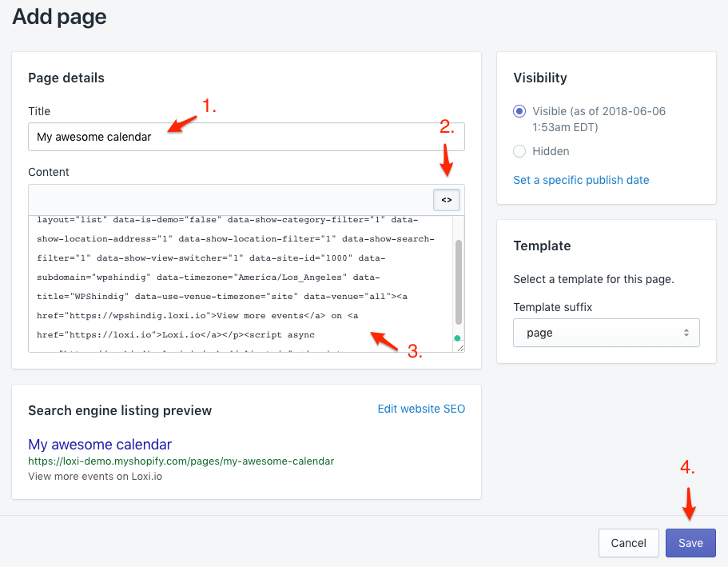Image resolution: width=728 pixels, height=567 pixels.
Task: Focus the Title input field
Action: [246, 137]
